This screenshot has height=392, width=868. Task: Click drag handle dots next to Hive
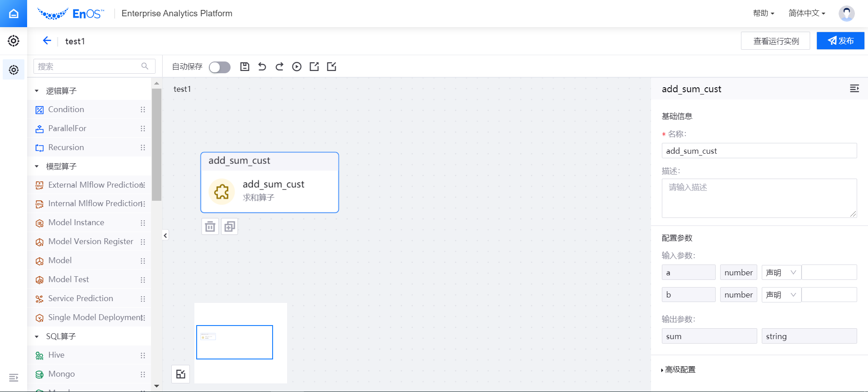tap(143, 355)
